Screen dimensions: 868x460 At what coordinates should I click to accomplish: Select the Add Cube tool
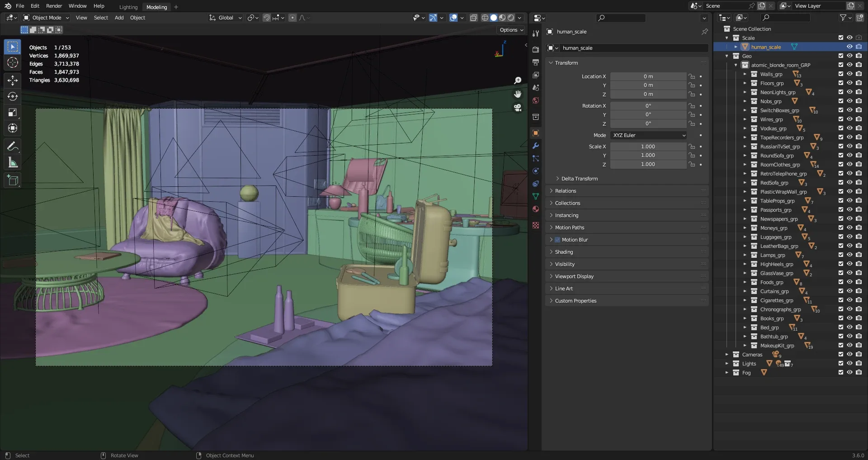pos(13,180)
